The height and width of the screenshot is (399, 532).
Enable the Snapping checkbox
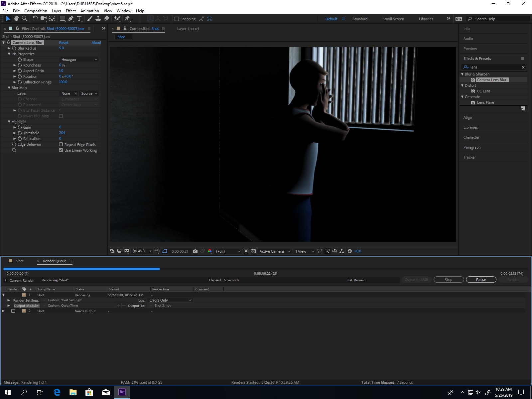177,19
